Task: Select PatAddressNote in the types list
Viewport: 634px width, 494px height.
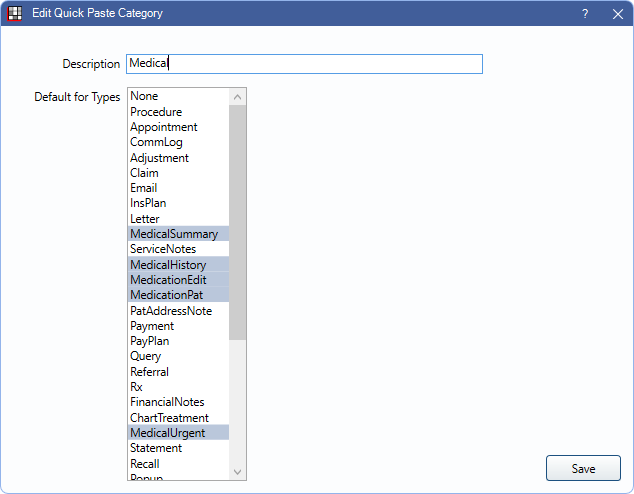Action: pos(178,310)
